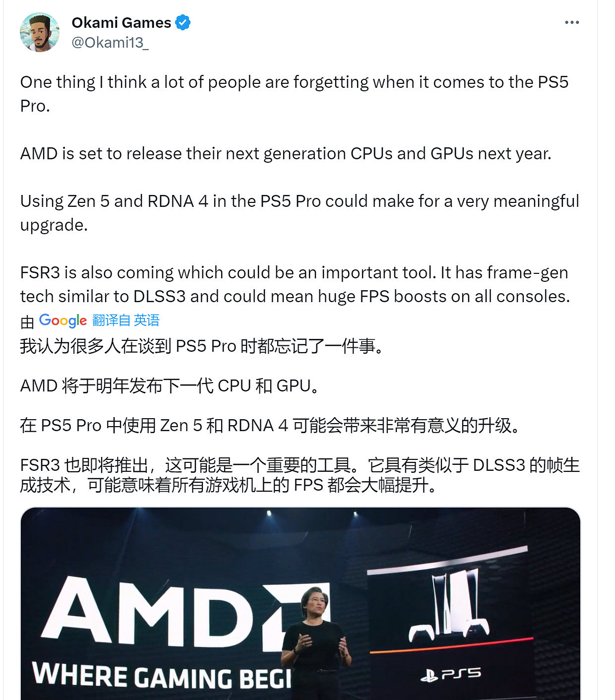Click the blue verified checkmark badge
615x700 pixels.
pos(184,22)
